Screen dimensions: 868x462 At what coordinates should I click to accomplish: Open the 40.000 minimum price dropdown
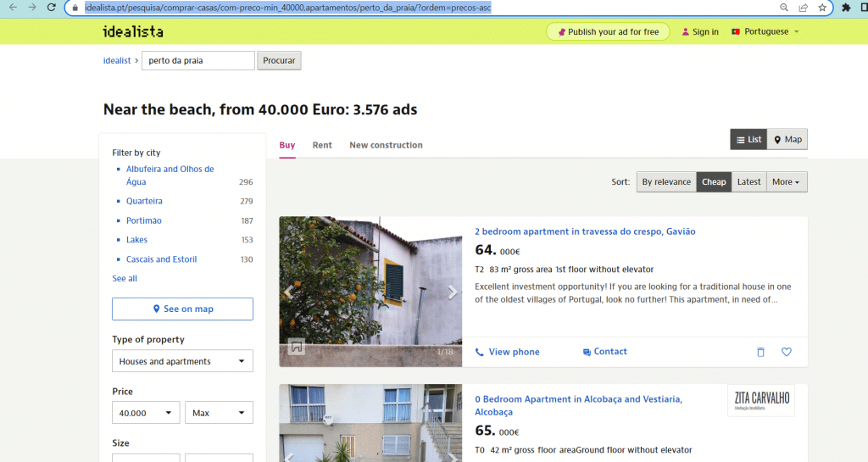[x=146, y=413]
